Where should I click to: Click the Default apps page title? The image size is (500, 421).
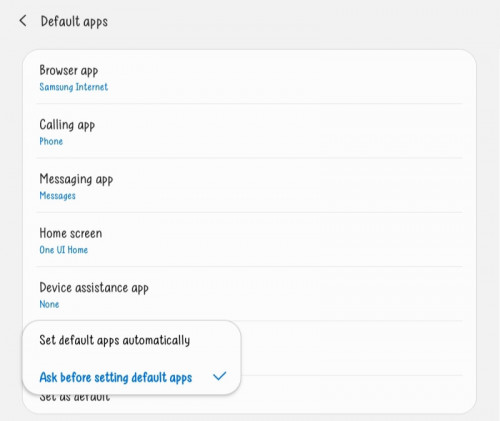[74, 22]
